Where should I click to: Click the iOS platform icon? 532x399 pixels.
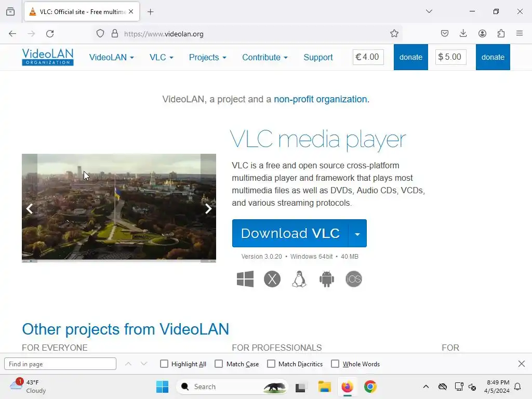coord(353,279)
